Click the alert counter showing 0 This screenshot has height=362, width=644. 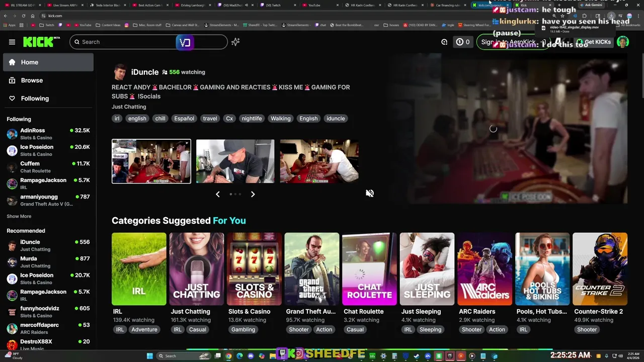[463, 42]
